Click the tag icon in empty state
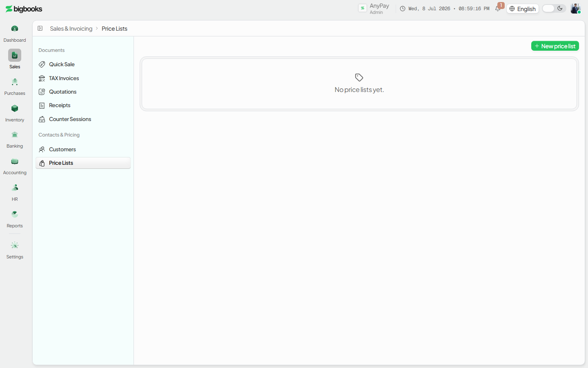588x368 pixels. pos(359,77)
